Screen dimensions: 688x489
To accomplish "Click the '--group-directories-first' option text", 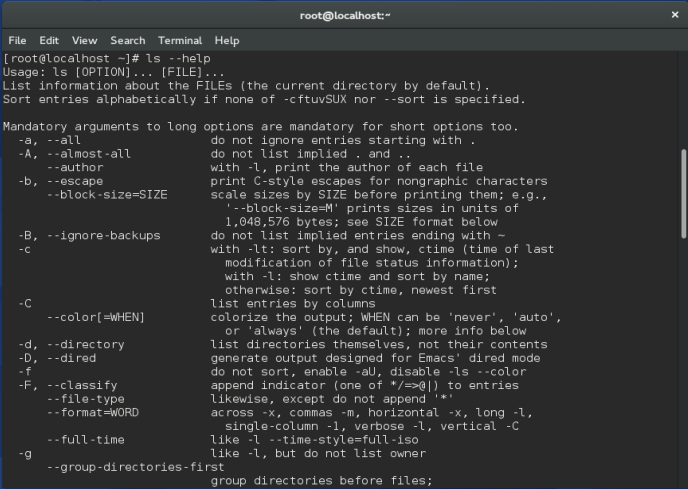I will click(136, 467).
